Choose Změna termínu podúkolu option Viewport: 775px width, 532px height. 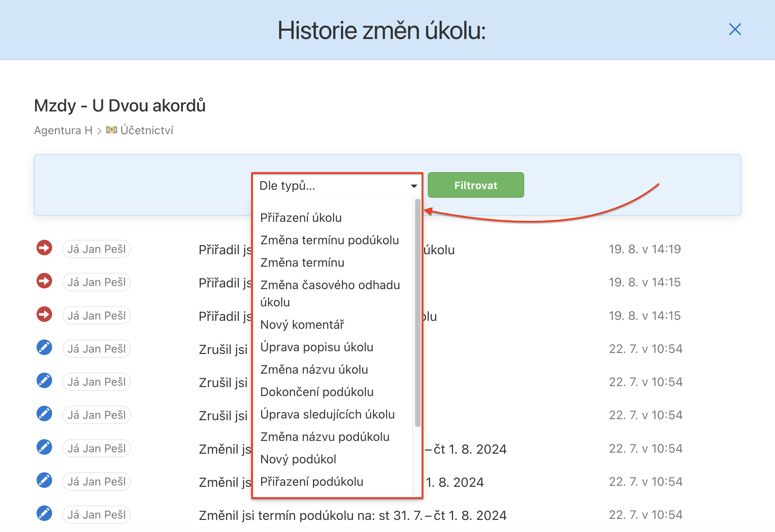click(x=330, y=240)
